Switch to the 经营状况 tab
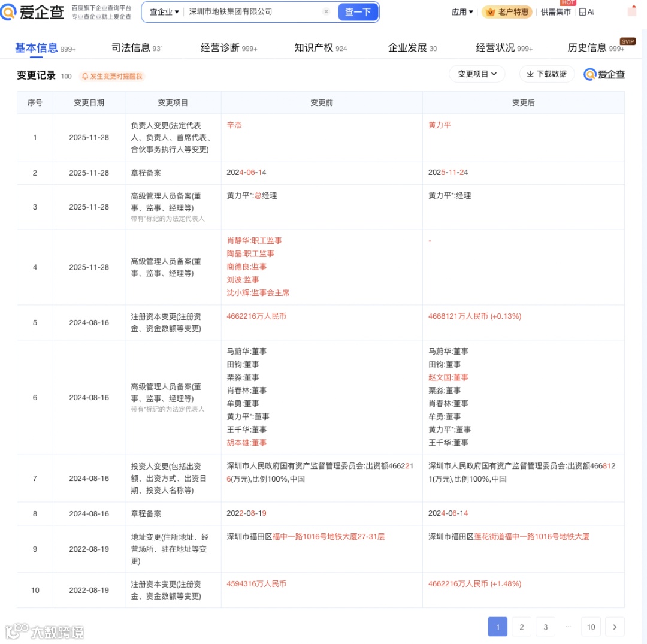Image resolution: width=647 pixels, height=644 pixels. pyautogui.click(x=504, y=48)
